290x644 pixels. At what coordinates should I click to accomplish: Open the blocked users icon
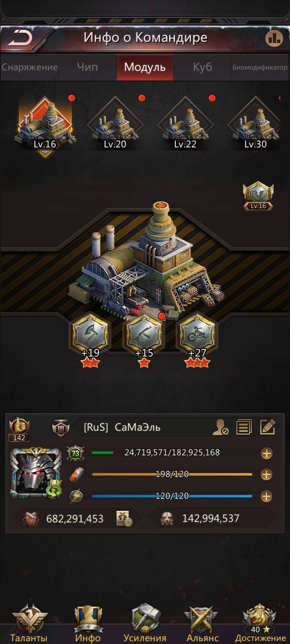pos(220,427)
